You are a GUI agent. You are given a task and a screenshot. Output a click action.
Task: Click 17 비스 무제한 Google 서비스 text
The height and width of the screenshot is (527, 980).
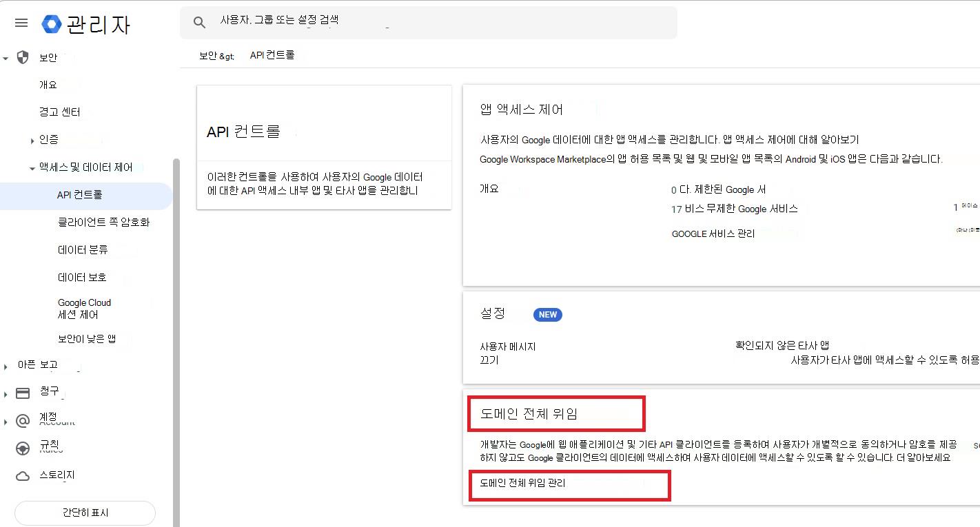click(x=735, y=209)
